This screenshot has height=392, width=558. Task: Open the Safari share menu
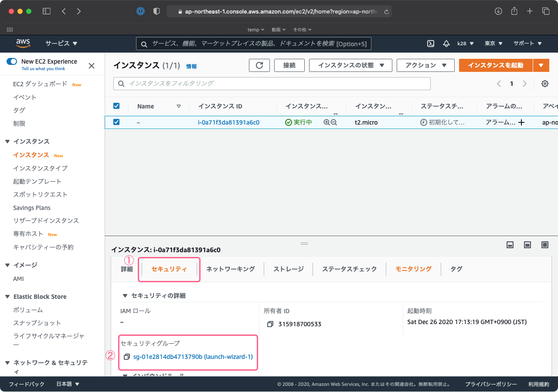coord(514,11)
